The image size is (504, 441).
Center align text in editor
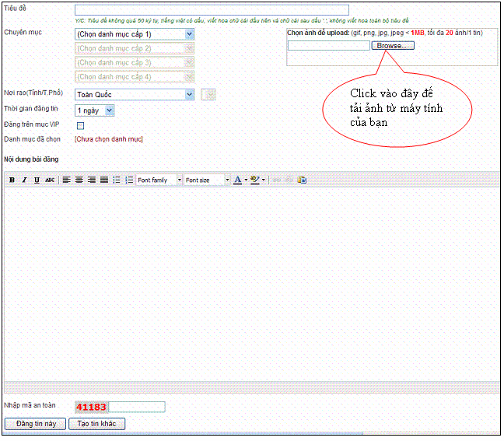[x=79, y=180]
